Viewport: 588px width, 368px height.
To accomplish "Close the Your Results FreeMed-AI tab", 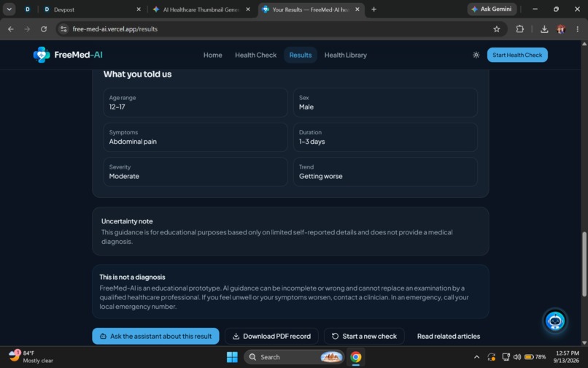I will point(357,9).
